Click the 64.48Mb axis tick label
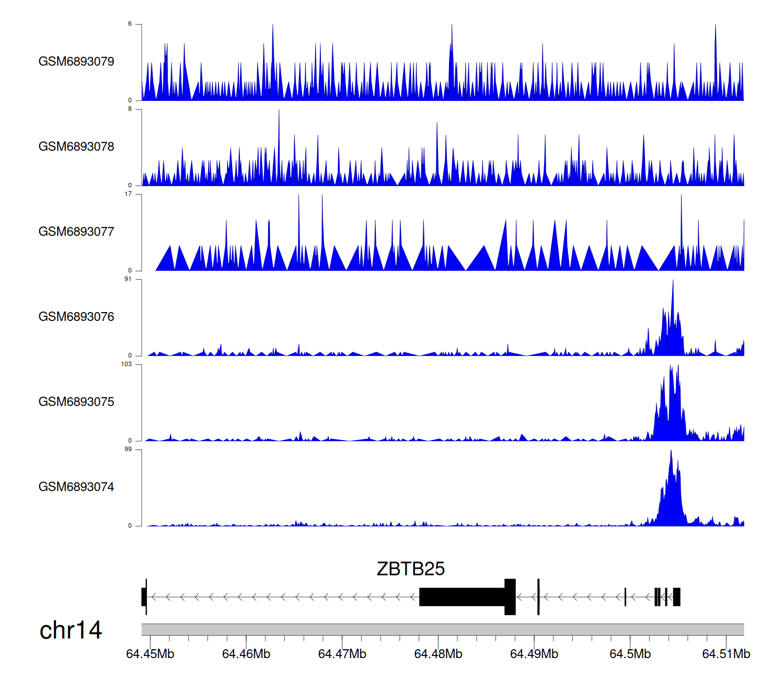784x690 pixels. [438, 654]
